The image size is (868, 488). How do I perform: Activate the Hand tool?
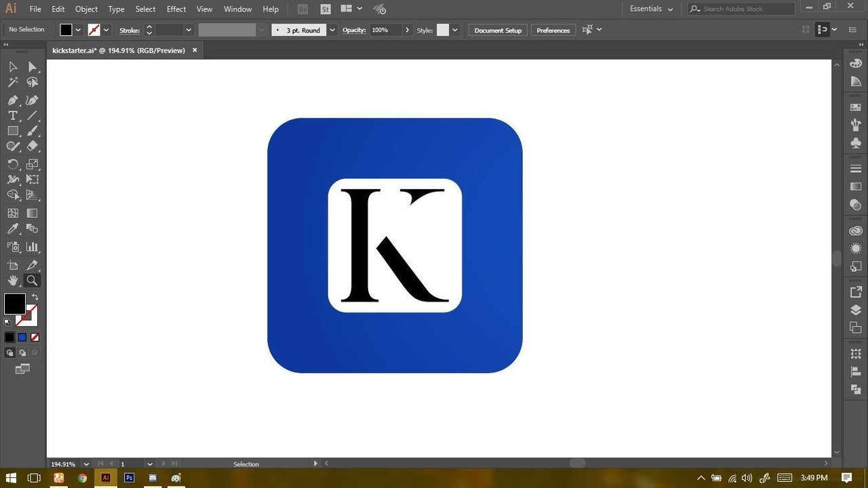point(13,281)
